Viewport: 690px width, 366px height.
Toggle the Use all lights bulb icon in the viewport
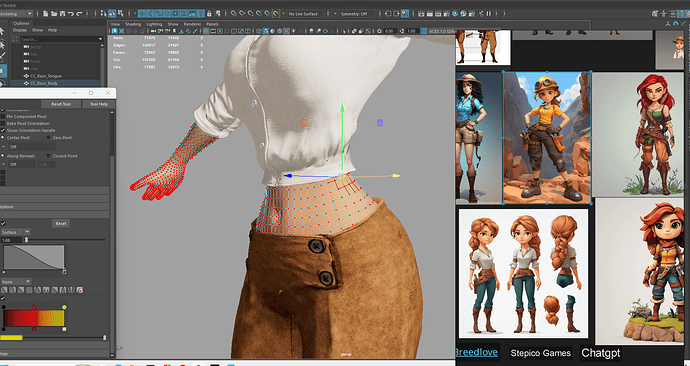293,31
